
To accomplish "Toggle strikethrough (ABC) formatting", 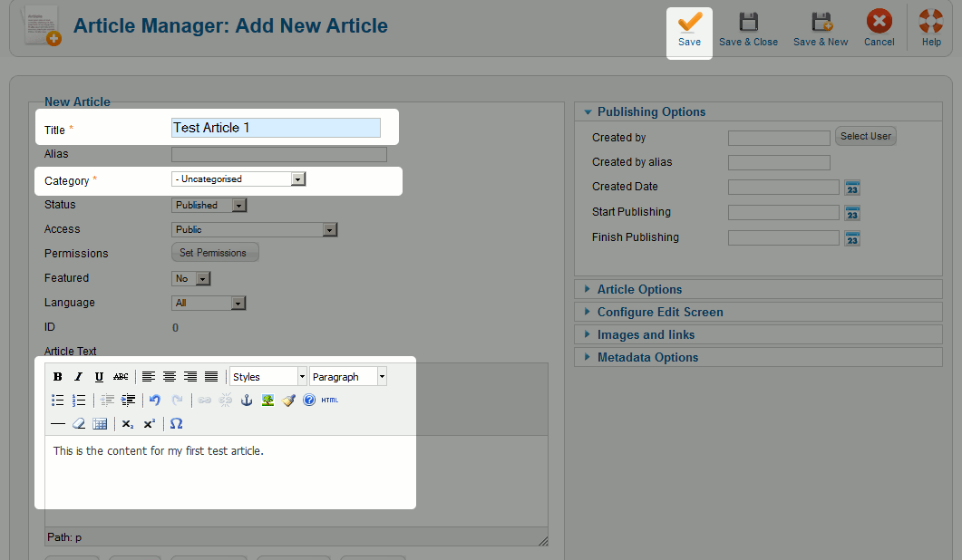I will (121, 377).
